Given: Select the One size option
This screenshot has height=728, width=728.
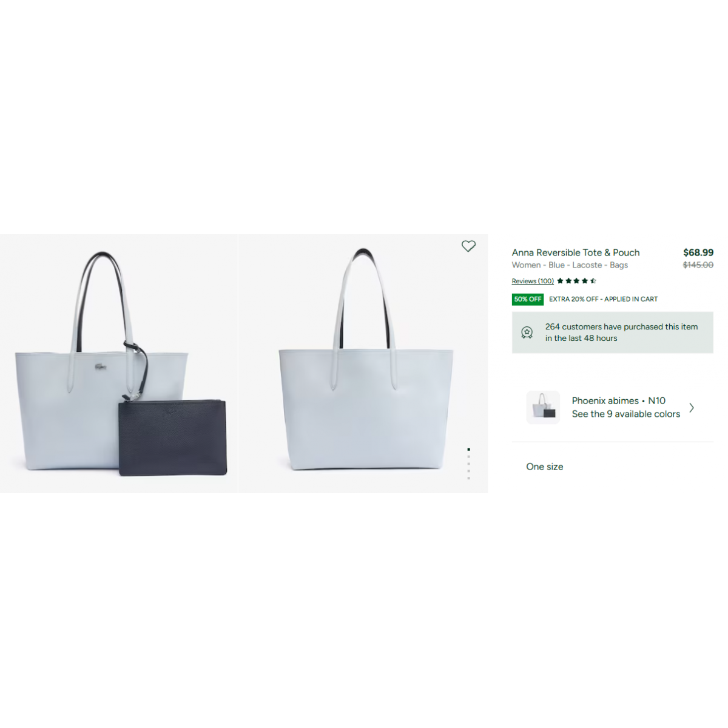Looking at the screenshot, I should point(545,467).
